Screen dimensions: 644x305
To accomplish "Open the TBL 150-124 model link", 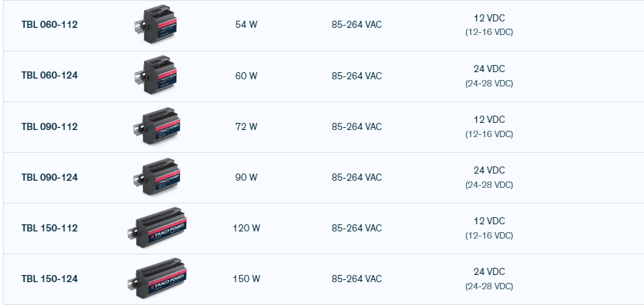I will [49, 279].
